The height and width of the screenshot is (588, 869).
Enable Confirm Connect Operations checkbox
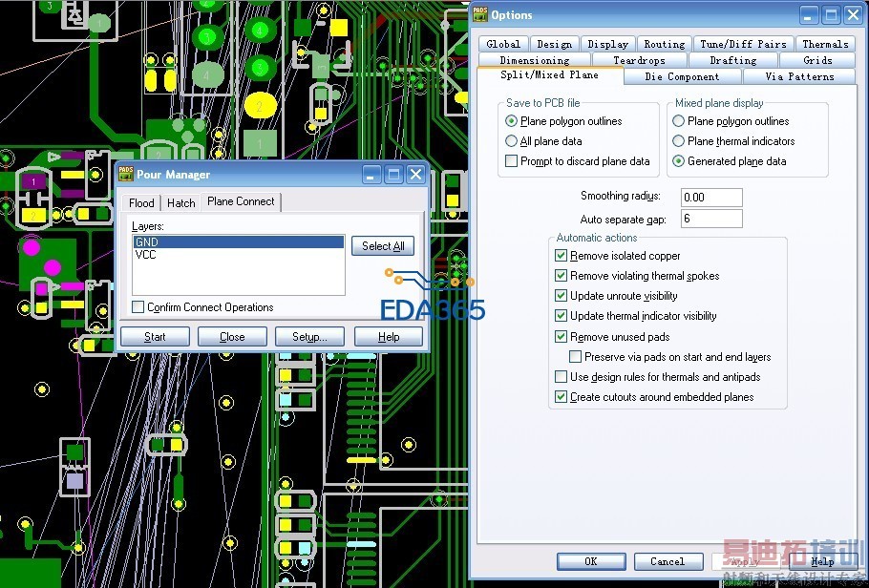tap(138, 307)
